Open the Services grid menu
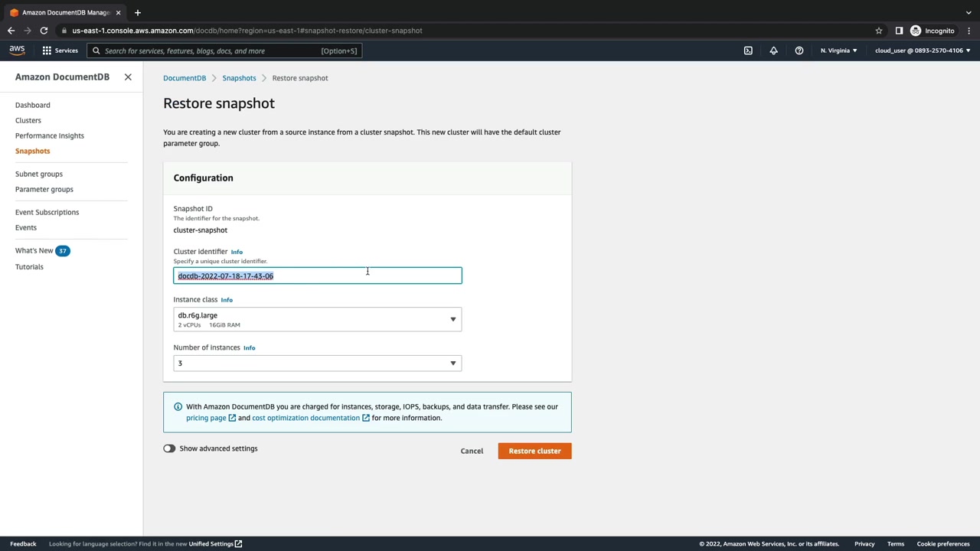 click(60, 51)
